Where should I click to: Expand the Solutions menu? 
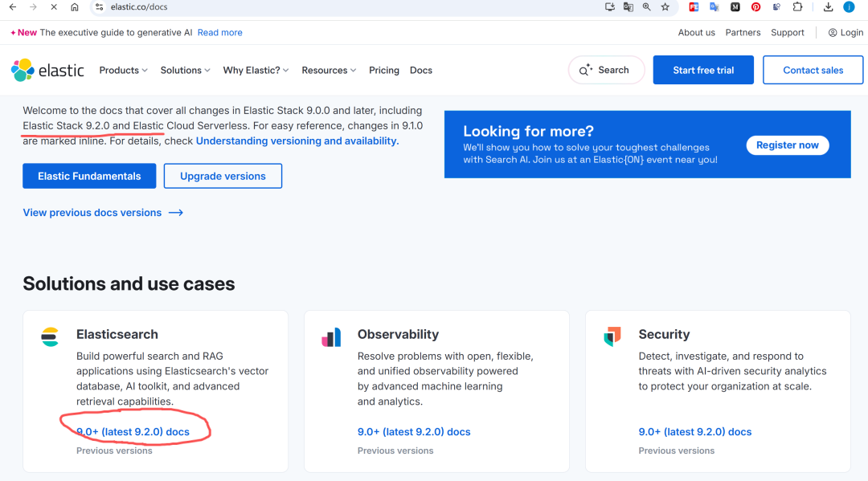click(x=186, y=70)
